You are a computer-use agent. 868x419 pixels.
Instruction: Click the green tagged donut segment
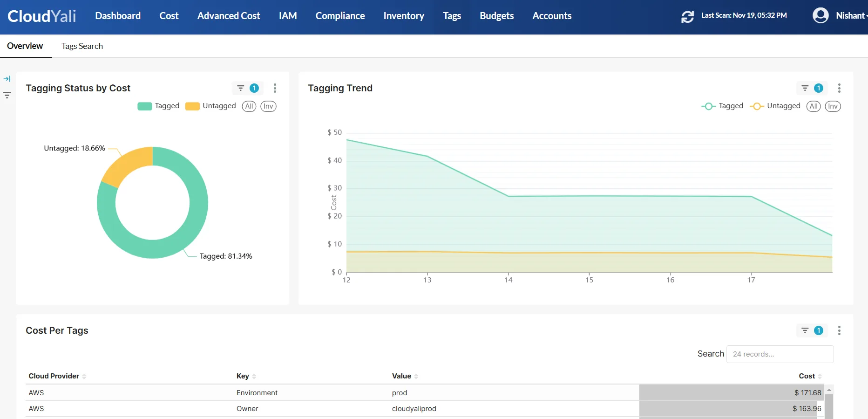point(199,203)
